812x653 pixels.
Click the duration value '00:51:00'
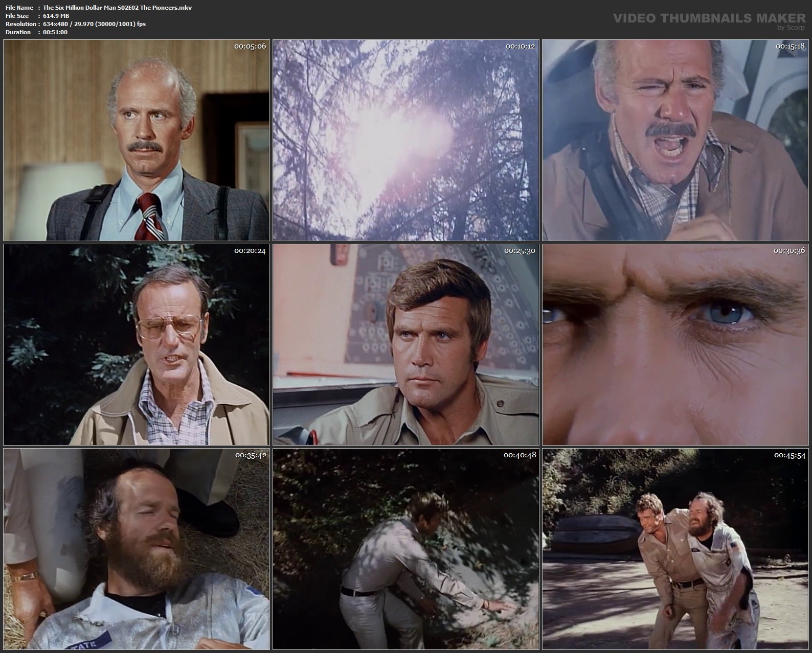tap(55, 32)
